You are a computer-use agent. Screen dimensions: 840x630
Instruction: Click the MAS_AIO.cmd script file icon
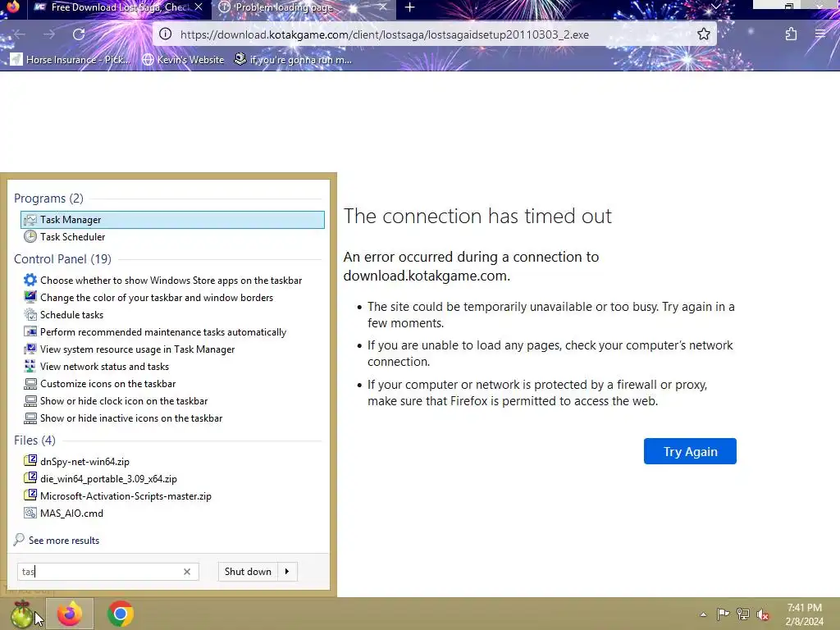tap(30, 513)
